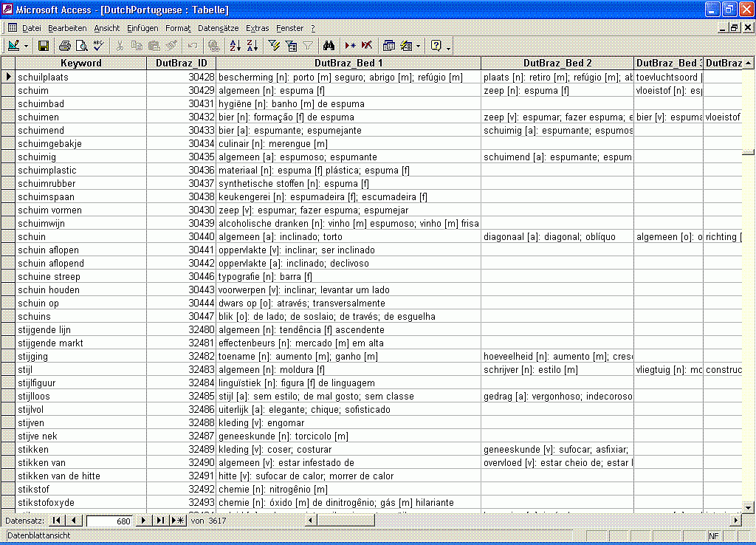This screenshot has width=756, height=545.
Task: Click the Keyword cell 'schuimwijn'
Action: (x=81, y=223)
